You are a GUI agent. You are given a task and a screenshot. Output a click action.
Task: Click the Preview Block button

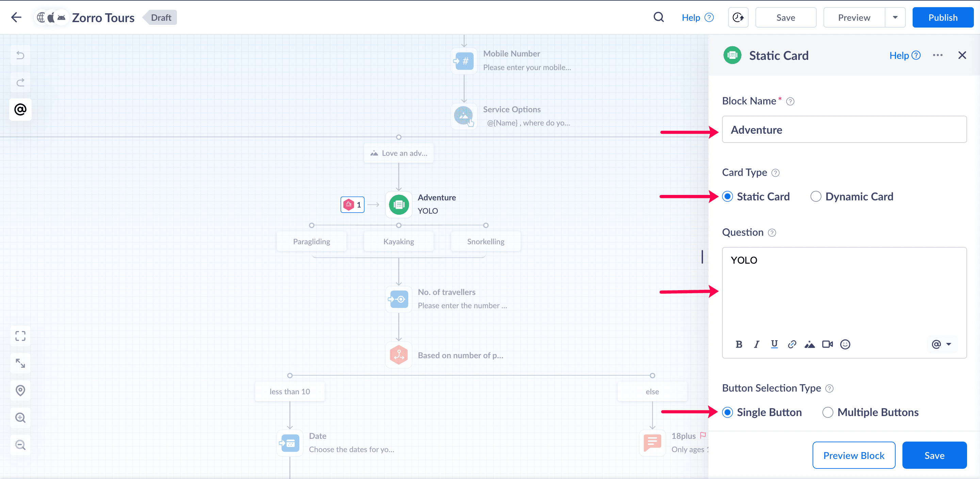click(853, 456)
